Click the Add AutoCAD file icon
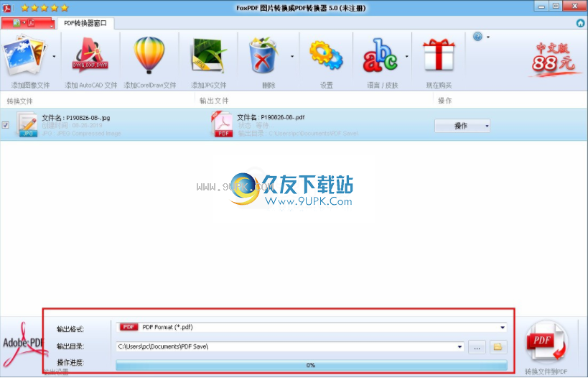588x378 pixels. (90, 55)
